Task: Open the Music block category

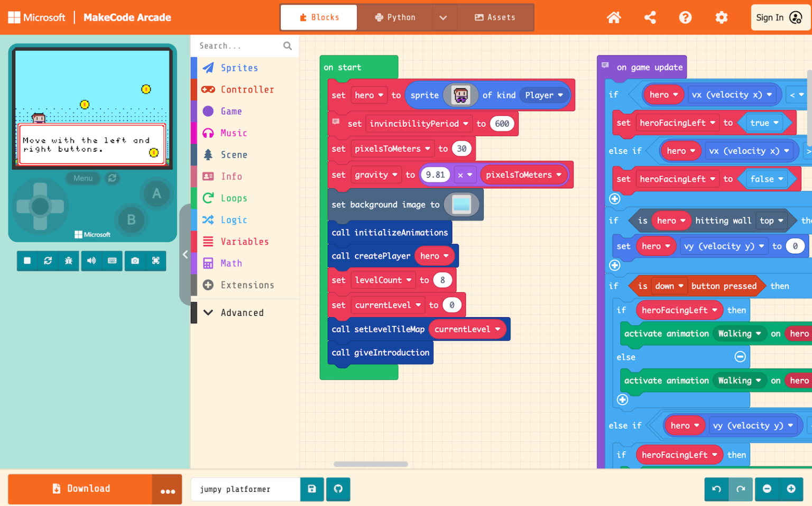Action: coord(233,133)
